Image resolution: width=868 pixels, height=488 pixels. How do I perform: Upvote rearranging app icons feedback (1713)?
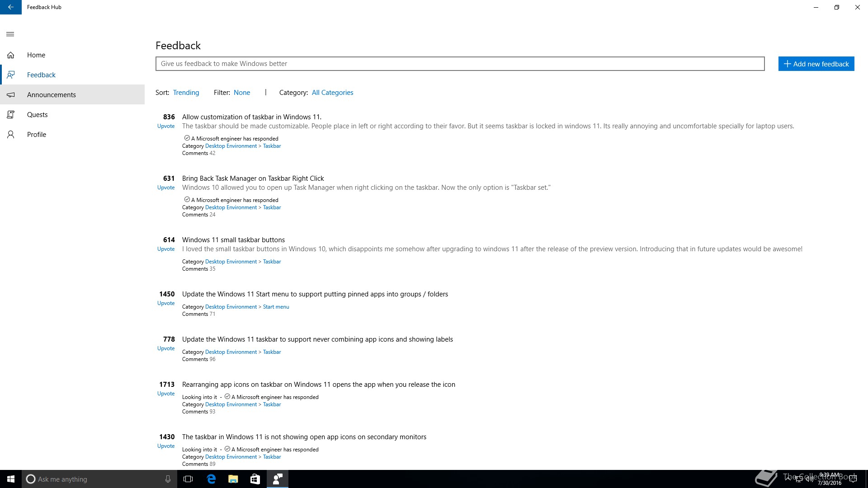tap(166, 394)
